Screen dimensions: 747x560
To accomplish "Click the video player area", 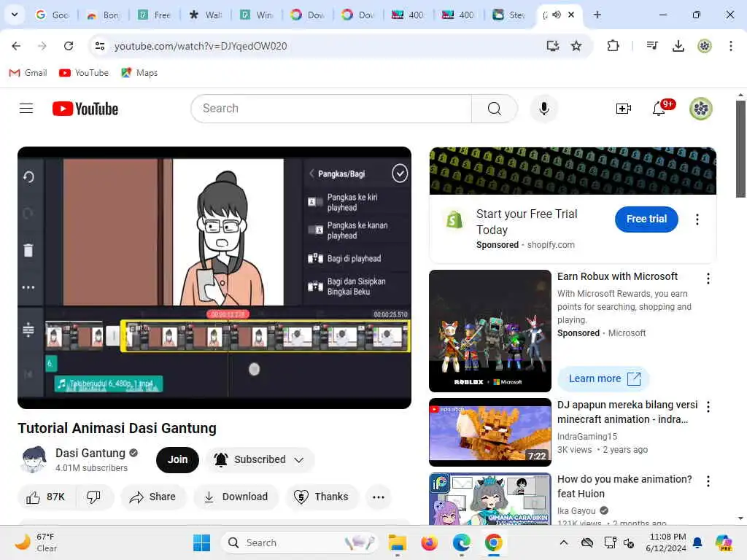I will point(214,278).
